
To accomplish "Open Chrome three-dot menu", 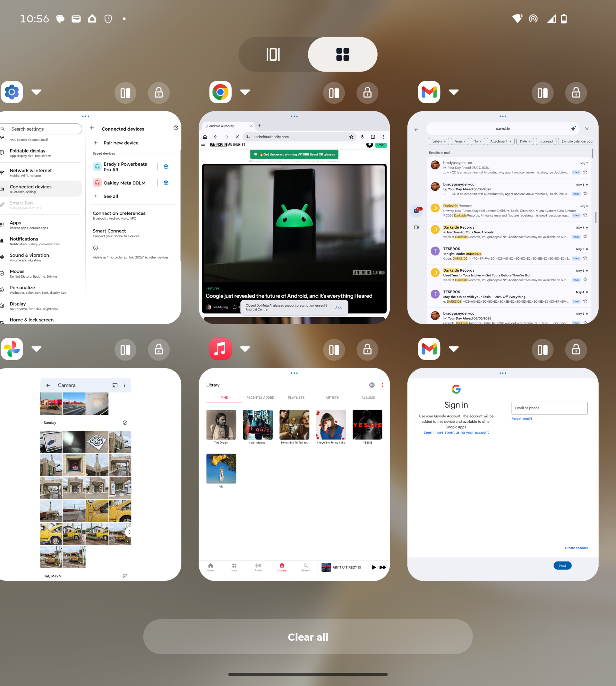I will [x=383, y=137].
